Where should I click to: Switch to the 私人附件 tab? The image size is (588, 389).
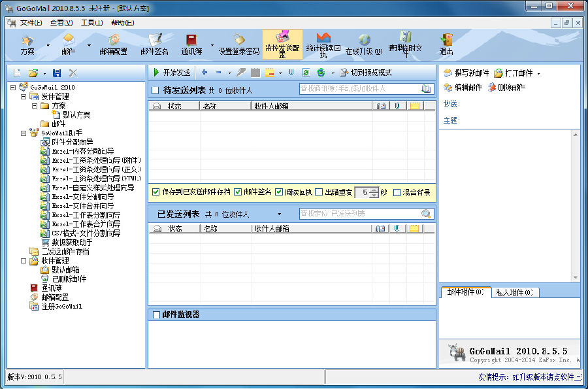514,292
